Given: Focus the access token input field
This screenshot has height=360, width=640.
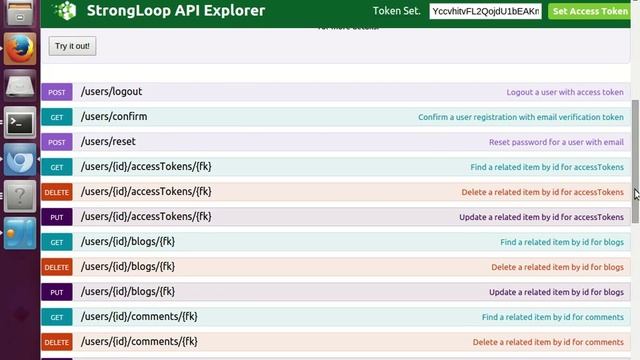Looking at the screenshot, I should click(485, 11).
